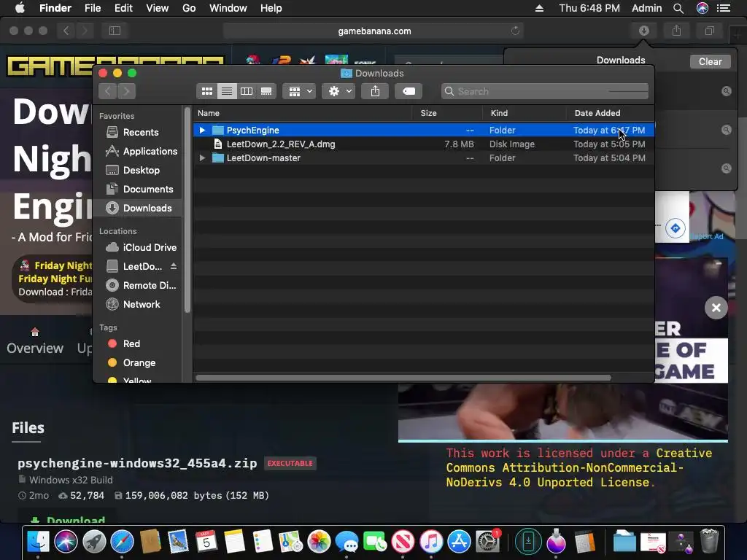Switch Finder to list view
747x560 pixels.
click(227, 91)
